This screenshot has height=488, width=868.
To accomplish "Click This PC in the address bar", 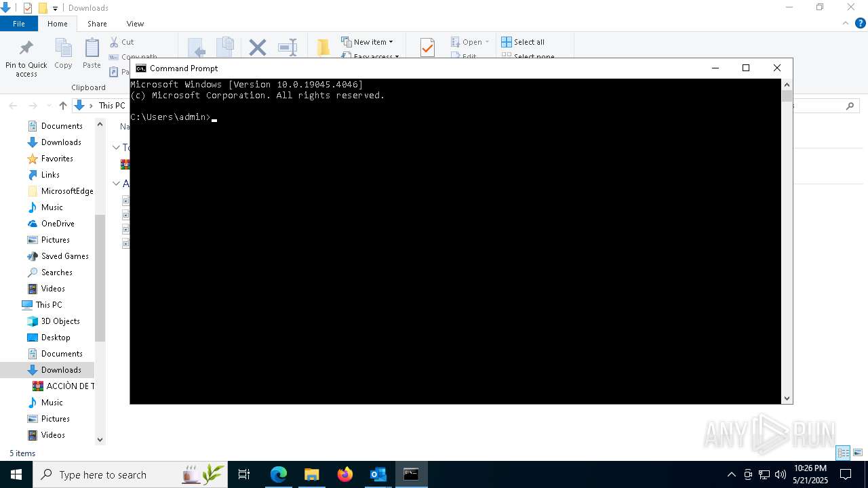I will click(x=112, y=106).
